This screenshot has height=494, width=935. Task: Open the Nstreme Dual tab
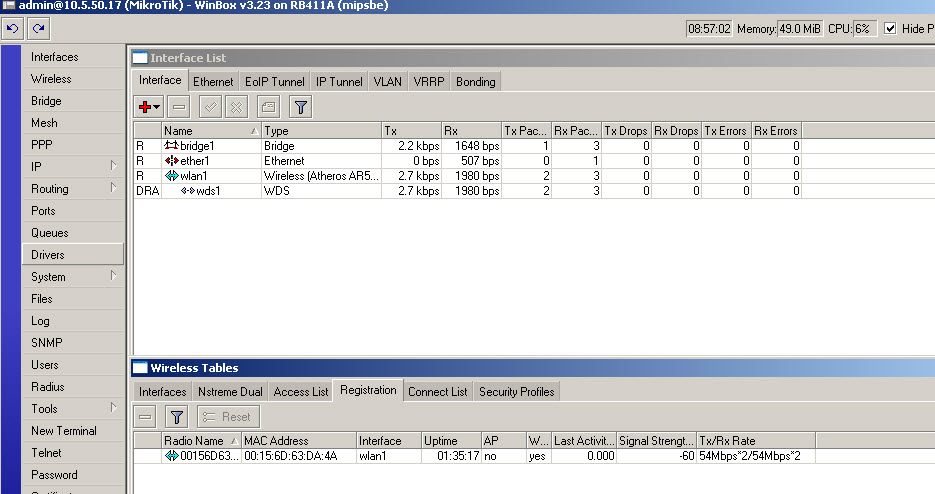coord(230,392)
